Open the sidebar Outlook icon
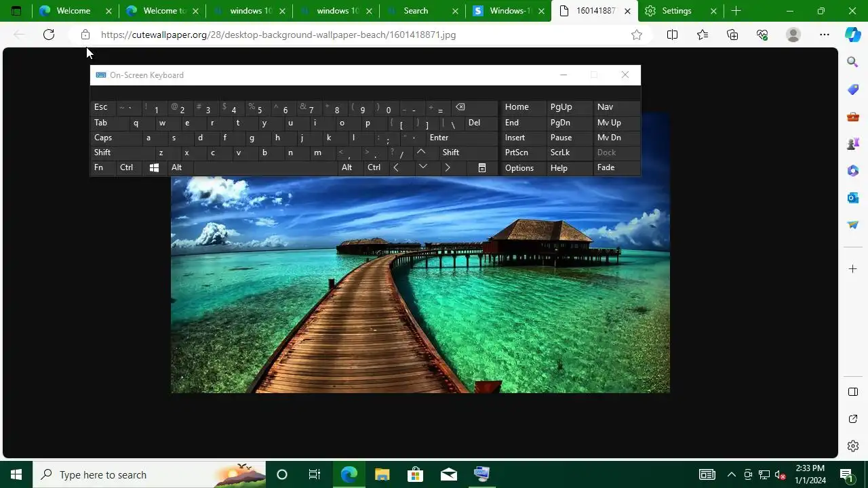Viewport: 868px width, 488px height. pyautogui.click(x=853, y=198)
